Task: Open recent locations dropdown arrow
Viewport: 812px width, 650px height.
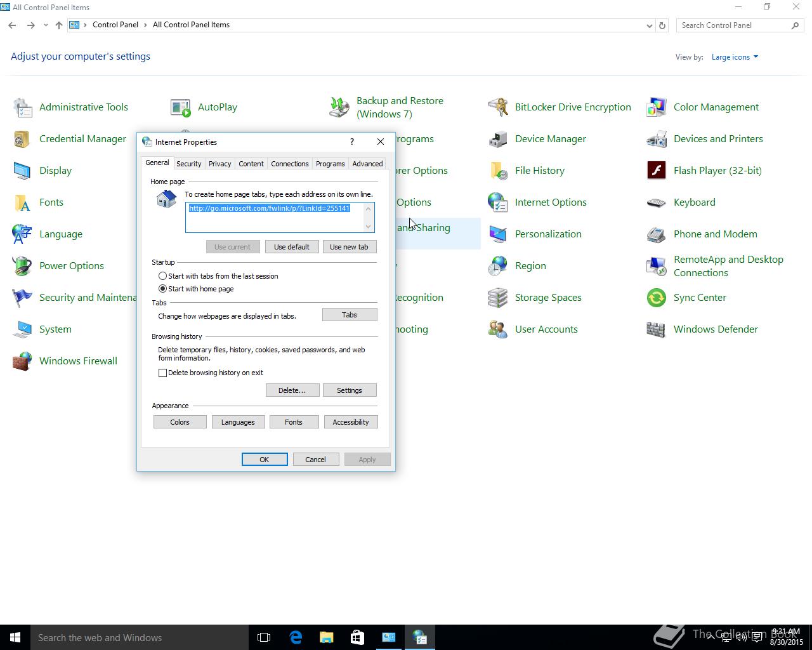Action: pyautogui.click(x=46, y=25)
